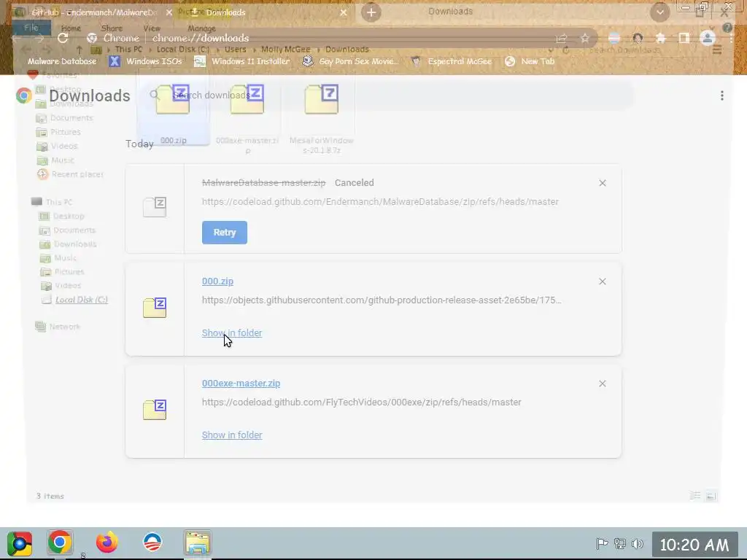Open Share ribbon tab in File Explorer

(x=112, y=28)
